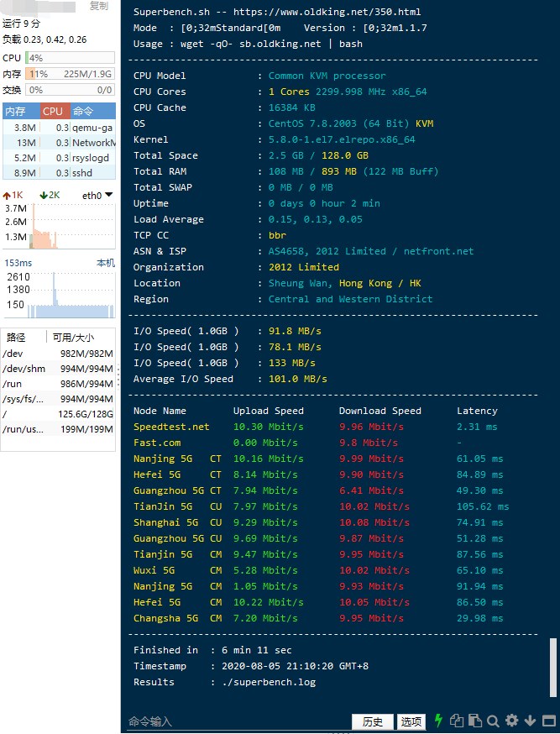Viewport: 560px width, 734px height.
Task: Click the /run 986M/994M row
Action: [x=58, y=384]
